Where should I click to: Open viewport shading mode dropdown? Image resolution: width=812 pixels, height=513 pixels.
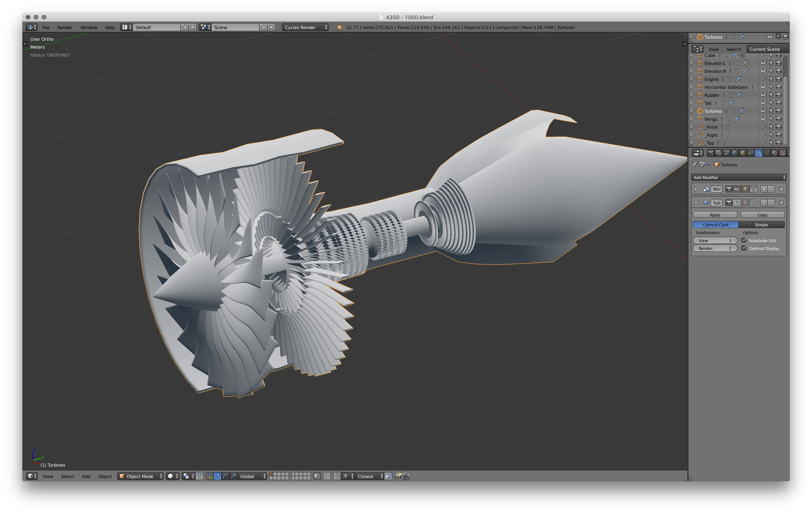point(173,476)
